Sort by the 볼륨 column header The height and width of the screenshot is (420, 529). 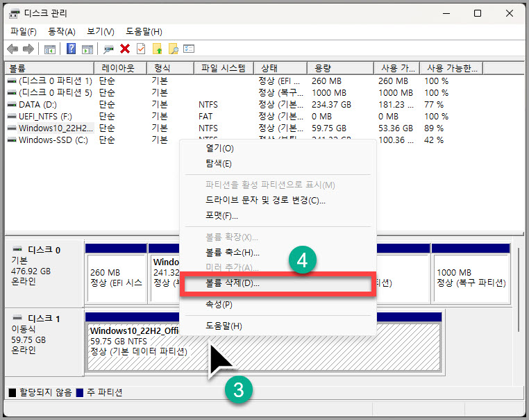pyautogui.click(x=49, y=68)
